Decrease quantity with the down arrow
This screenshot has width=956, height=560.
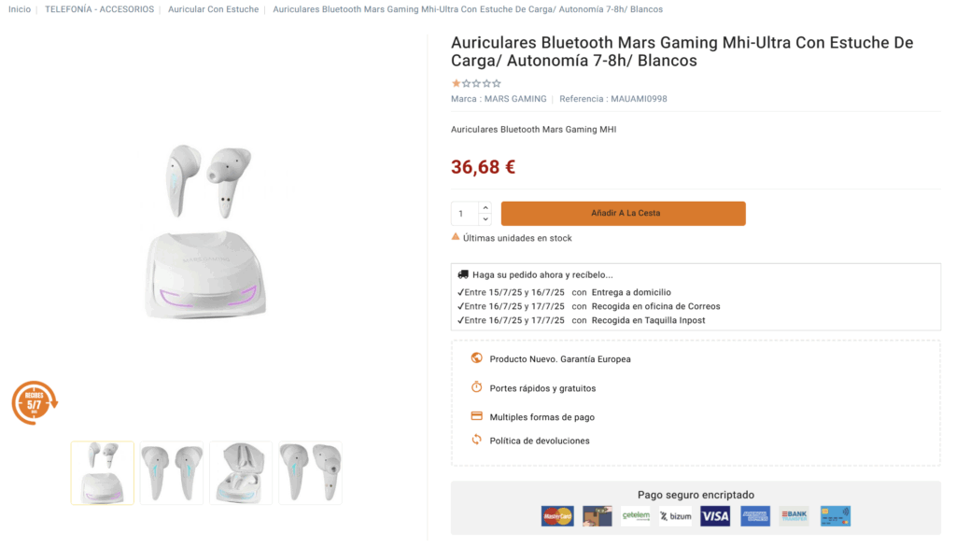click(x=485, y=219)
